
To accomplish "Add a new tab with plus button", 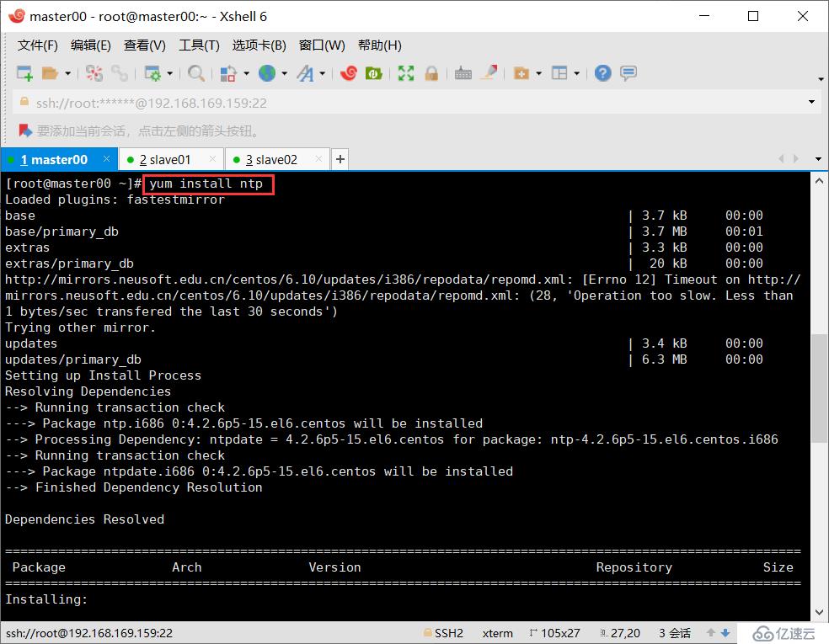I will point(340,159).
